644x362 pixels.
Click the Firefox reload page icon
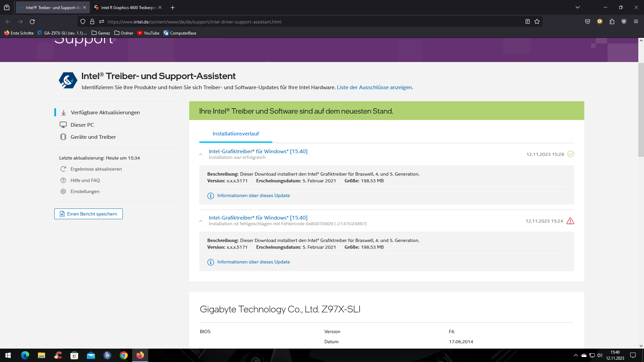point(32,22)
